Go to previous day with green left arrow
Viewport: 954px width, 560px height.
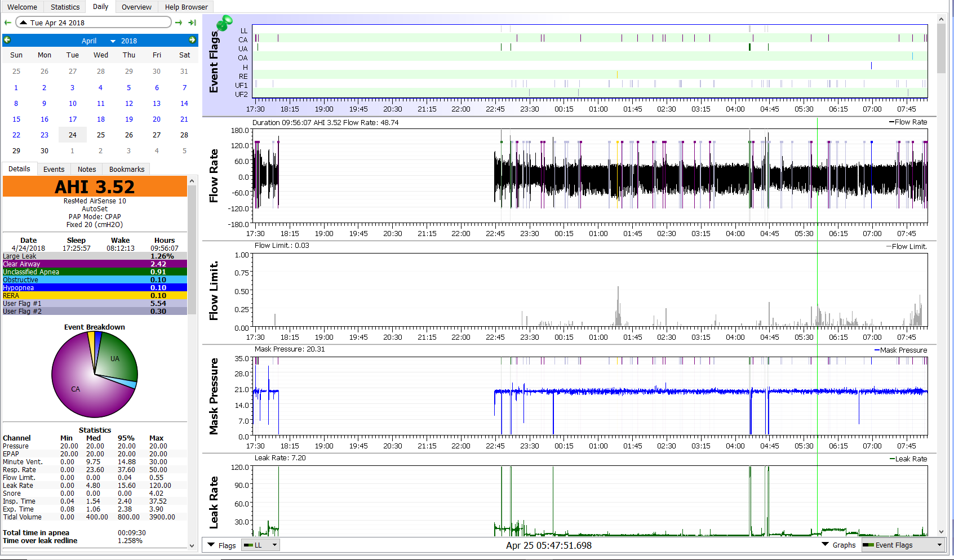(x=7, y=23)
